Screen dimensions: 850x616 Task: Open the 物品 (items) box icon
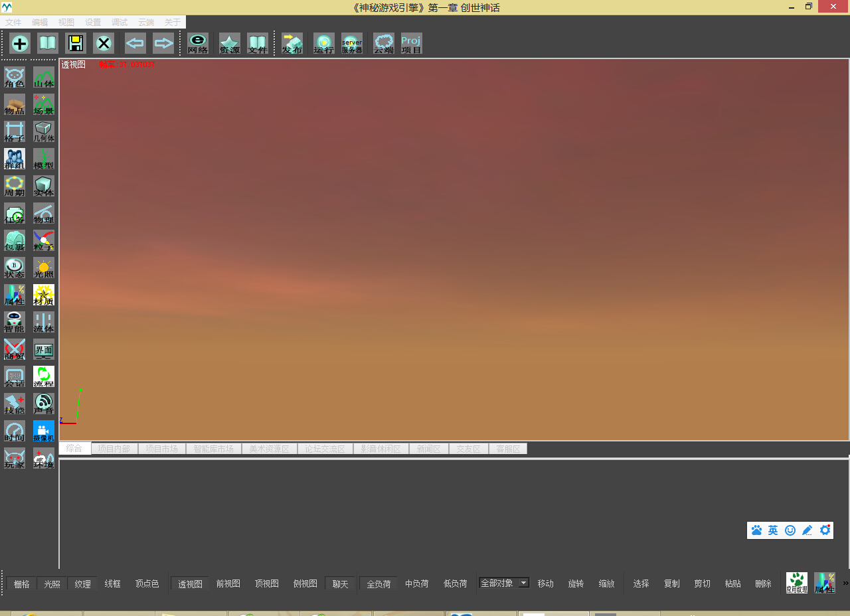click(15, 104)
